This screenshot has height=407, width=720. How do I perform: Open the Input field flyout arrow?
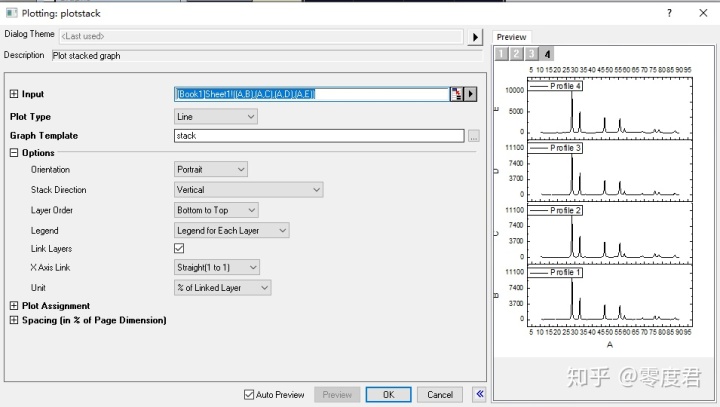tap(471, 94)
